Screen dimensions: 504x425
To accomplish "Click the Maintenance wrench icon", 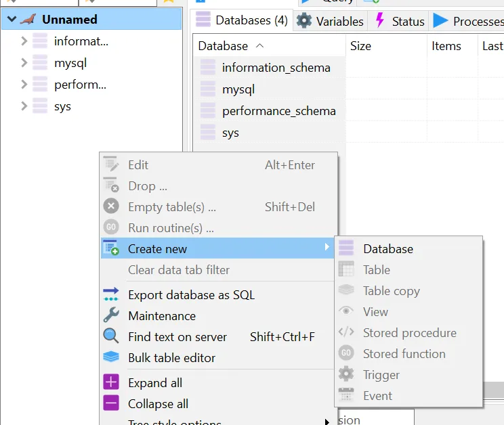I will point(111,315).
